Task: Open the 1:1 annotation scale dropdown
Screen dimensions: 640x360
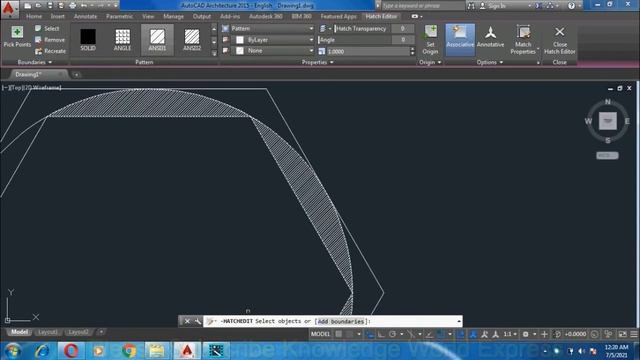Action: pyautogui.click(x=510, y=334)
